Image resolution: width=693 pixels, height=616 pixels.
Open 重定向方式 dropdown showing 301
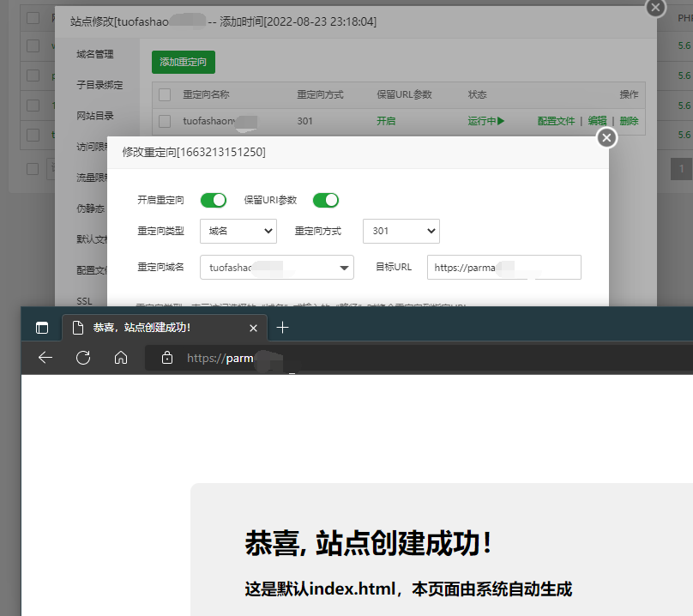(401, 231)
